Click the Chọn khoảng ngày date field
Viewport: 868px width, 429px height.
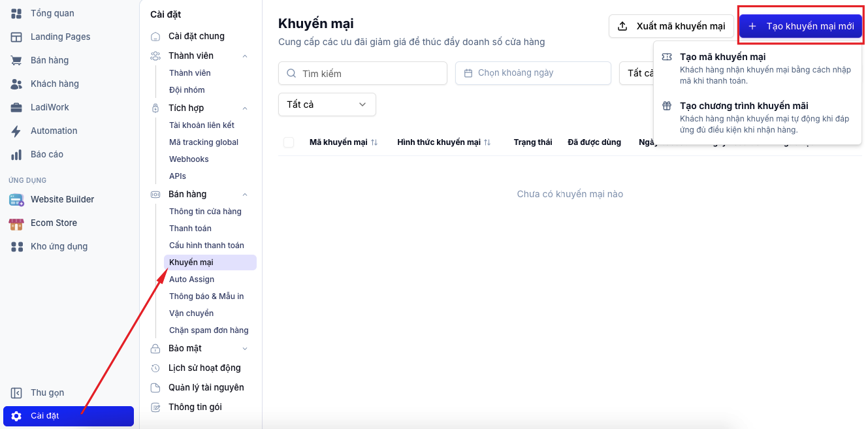(x=533, y=73)
